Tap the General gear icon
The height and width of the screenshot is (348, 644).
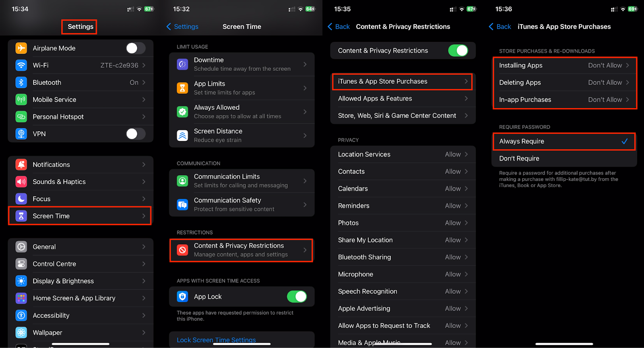click(x=21, y=247)
